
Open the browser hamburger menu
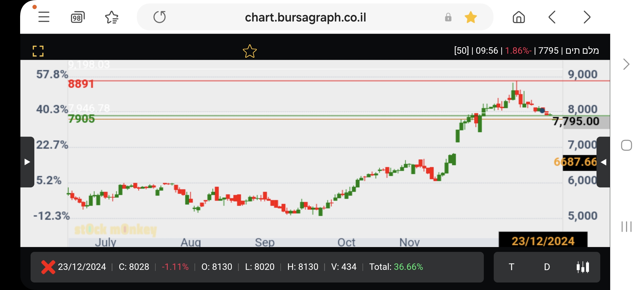pyautogui.click(x=44, y=17)
